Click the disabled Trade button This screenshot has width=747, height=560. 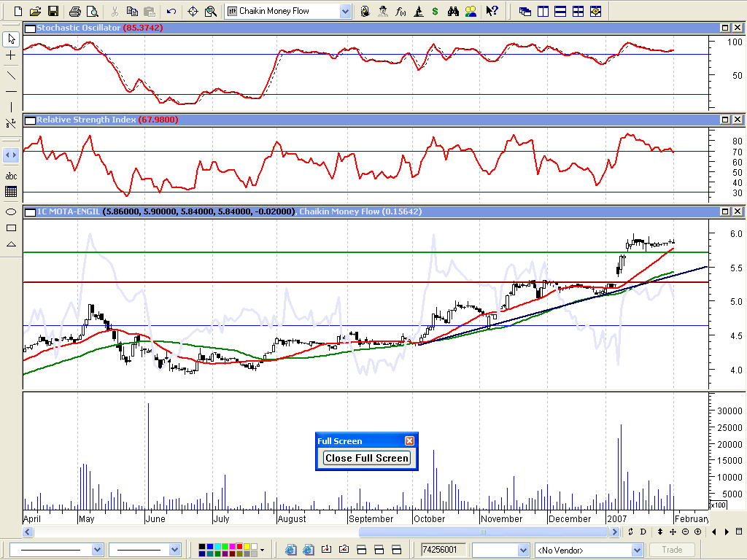coord(672,550)
